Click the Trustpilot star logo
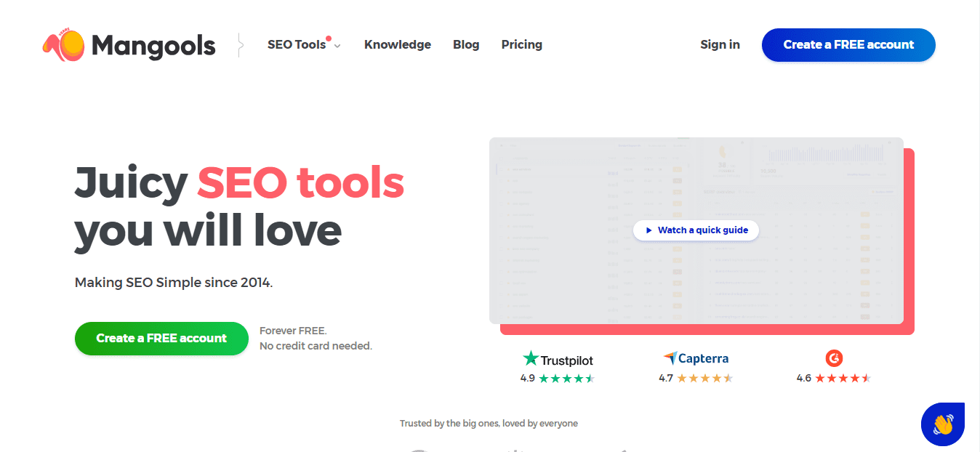Viewport: 980px width, 452px height. click(531, 359)
